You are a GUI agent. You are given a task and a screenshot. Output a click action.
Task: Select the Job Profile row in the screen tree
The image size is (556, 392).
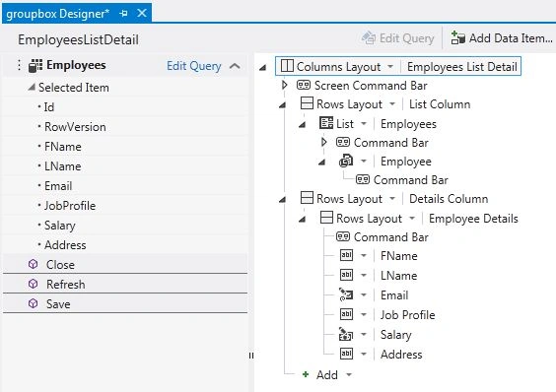[x=387, y=315]
